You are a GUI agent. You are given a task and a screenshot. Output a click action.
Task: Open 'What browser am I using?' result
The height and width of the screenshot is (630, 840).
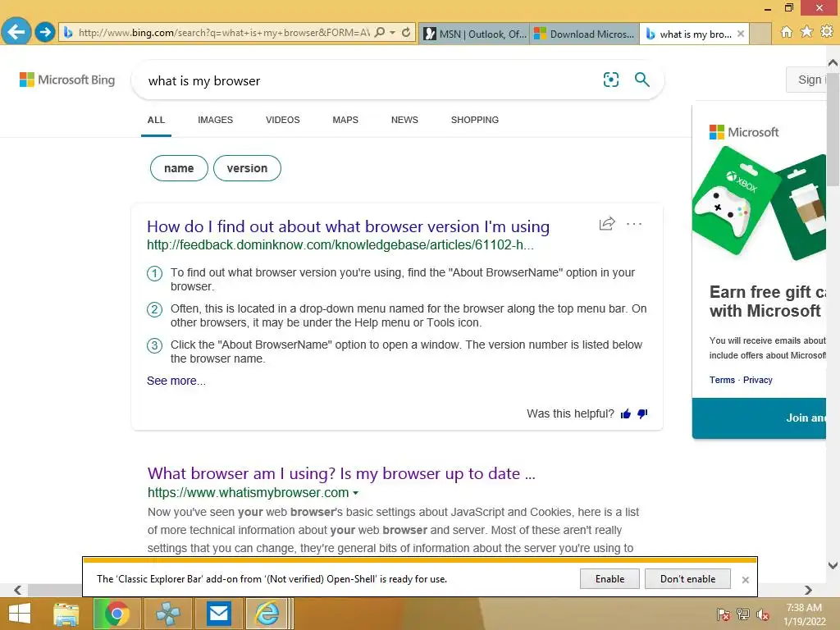341,473
